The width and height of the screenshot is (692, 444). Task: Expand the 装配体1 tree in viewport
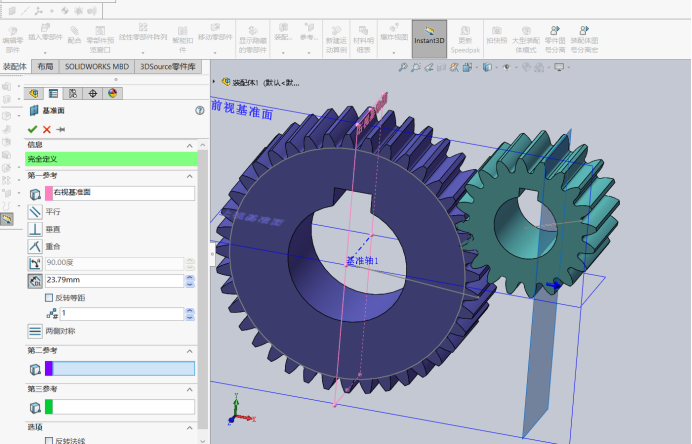pos(214,82)
